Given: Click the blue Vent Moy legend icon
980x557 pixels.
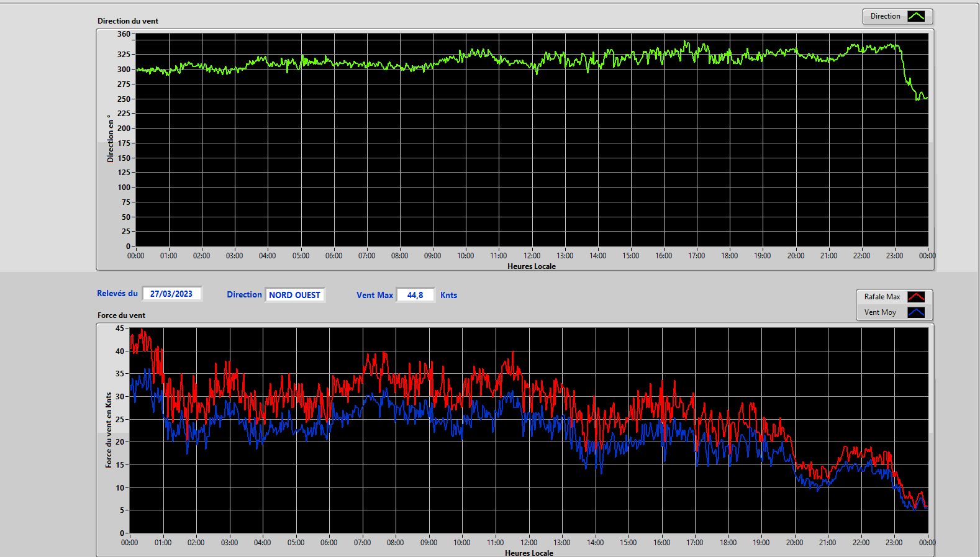Looking at the screenshot, I should [916, 312].
